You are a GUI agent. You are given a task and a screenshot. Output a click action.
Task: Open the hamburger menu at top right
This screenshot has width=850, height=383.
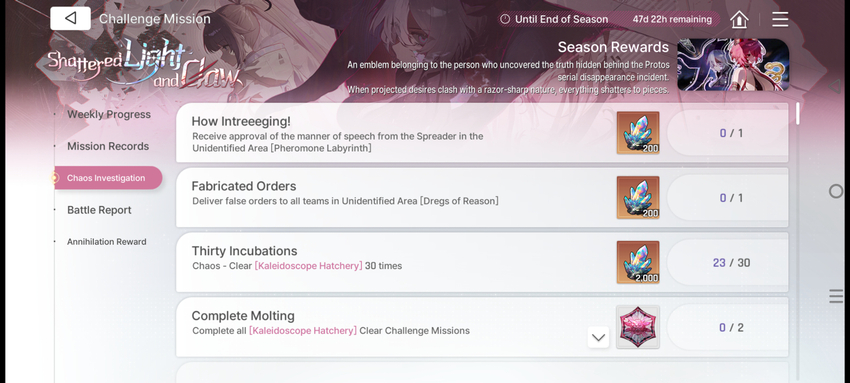(x=780, y=19)
